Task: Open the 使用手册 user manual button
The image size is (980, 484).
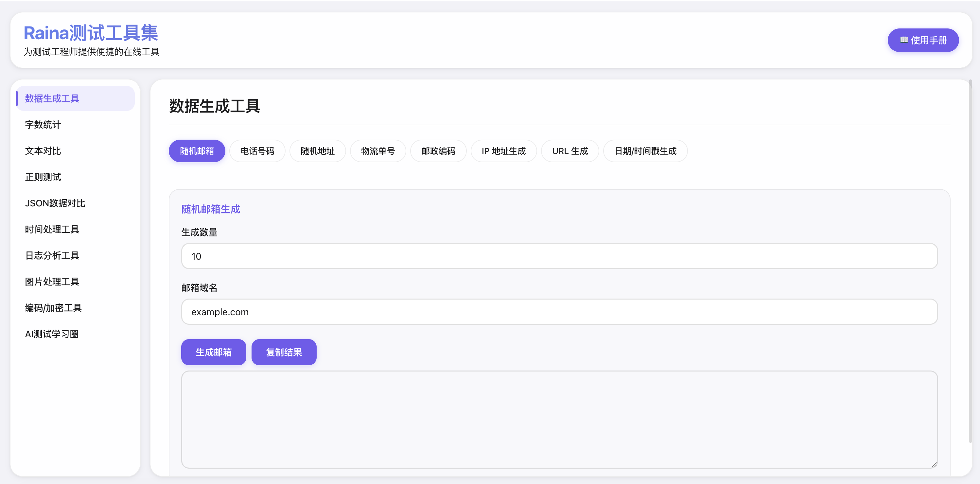Action: point(923,40)
